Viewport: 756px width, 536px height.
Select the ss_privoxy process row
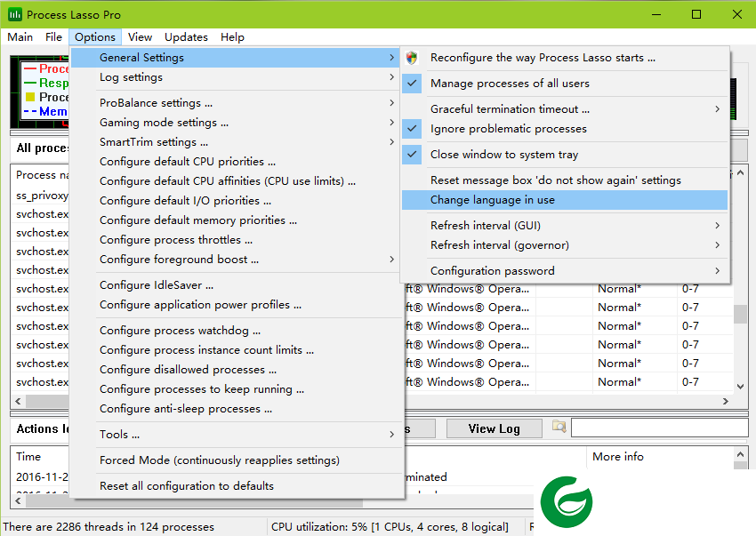tap(42, 196)
